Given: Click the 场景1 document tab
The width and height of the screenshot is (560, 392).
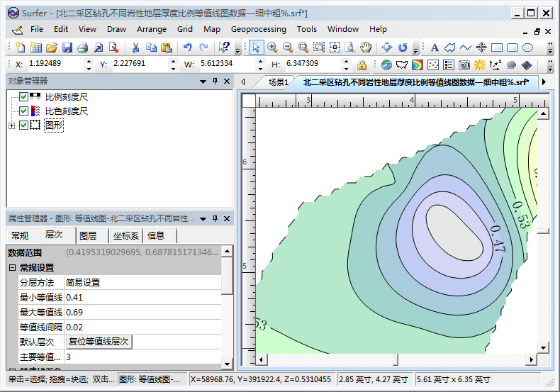Looking at the screenshot, I should coord(278,82).
